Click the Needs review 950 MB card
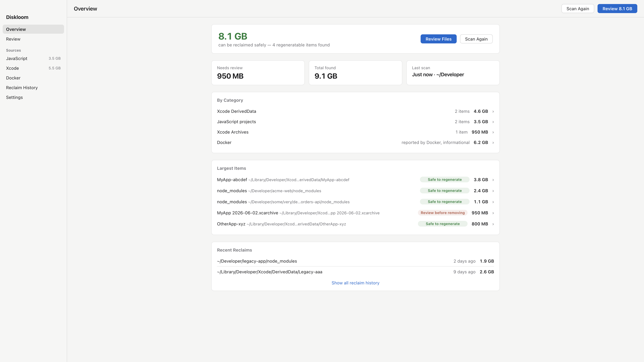This screenshot has height=362, width=644. click(258, 73)
